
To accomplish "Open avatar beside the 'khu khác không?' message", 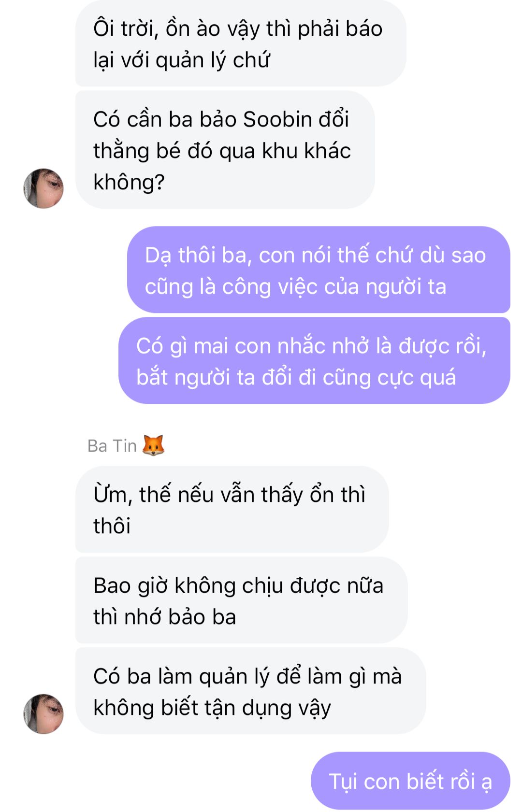I will point(43,188).
